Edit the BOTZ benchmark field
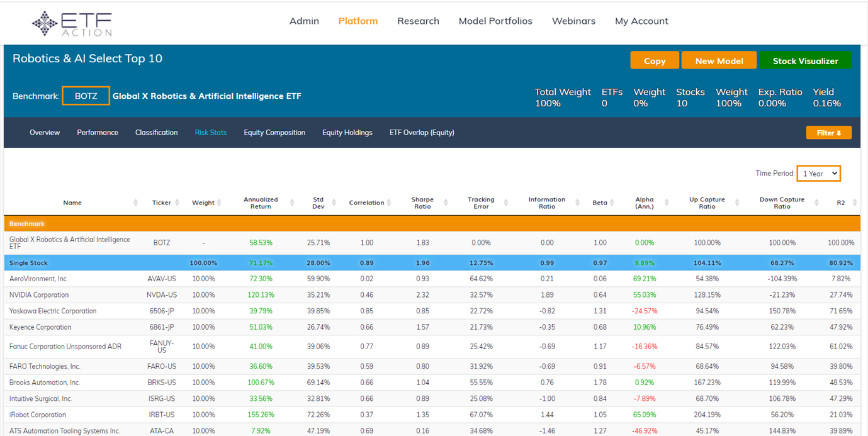This screenshot has width=868, height=436. [x=86, y=96]
